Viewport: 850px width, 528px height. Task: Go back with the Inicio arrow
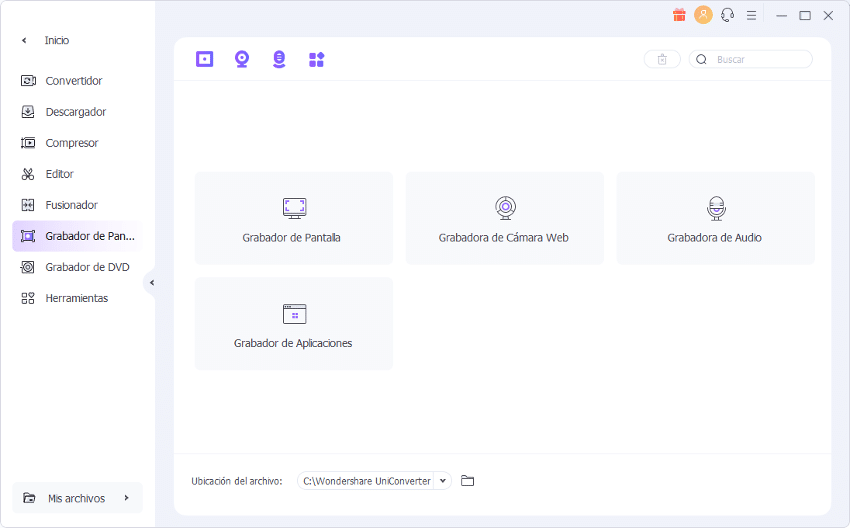coord(25,40)
